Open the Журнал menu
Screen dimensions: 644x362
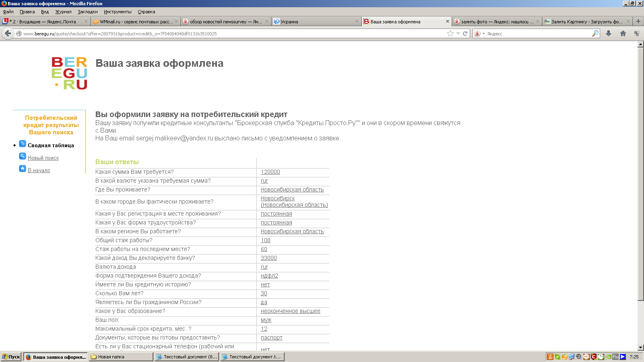click(63, 12)
